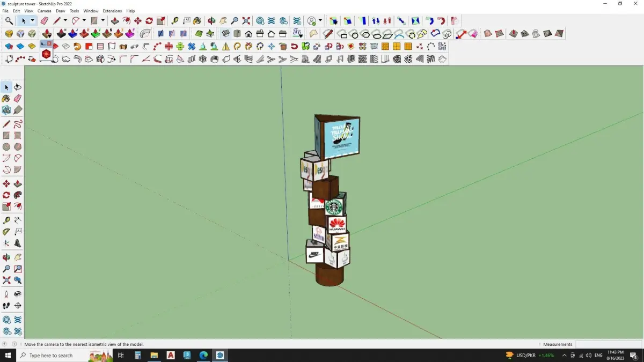Select the Pan hand tool in top toolbar

pyautogui.click(x=223, y=21)
